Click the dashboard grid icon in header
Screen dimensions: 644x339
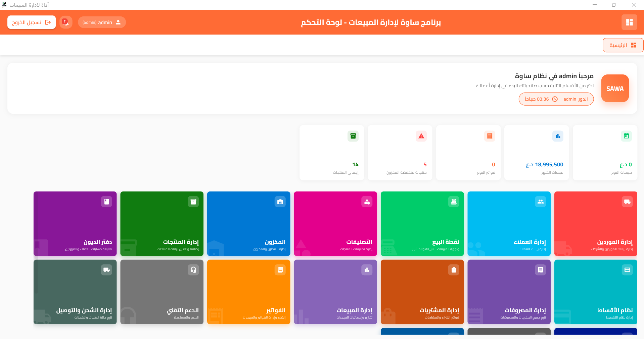(629, 22)
